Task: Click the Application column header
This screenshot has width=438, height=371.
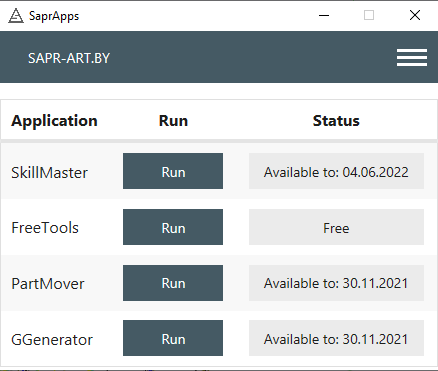Action: tap(54, 121)
